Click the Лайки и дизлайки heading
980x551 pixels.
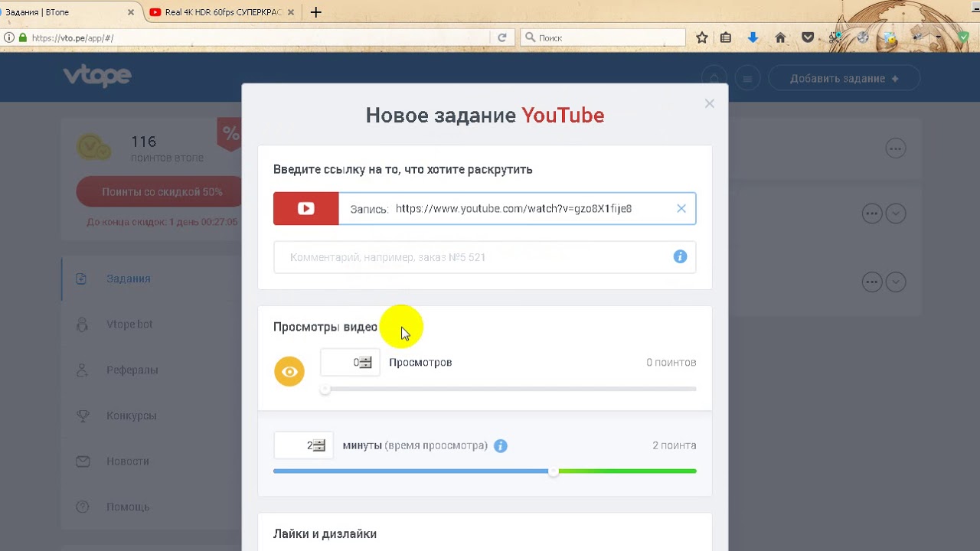325,534
